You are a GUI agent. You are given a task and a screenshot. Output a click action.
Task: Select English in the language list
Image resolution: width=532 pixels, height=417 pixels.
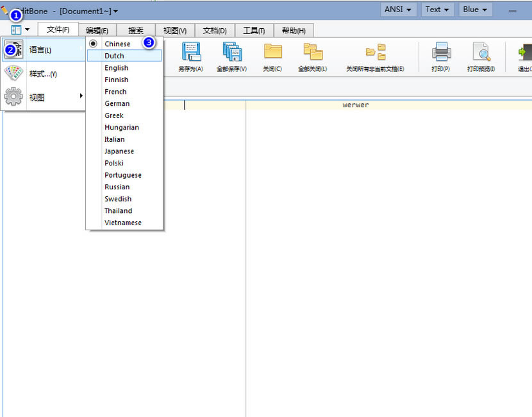pos(116,67)
